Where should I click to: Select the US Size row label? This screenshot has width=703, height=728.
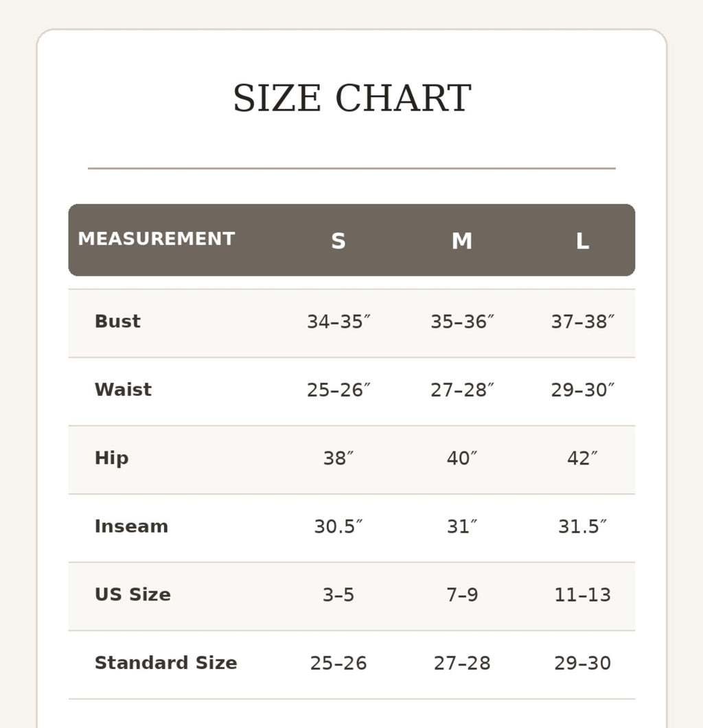[133, 595]
